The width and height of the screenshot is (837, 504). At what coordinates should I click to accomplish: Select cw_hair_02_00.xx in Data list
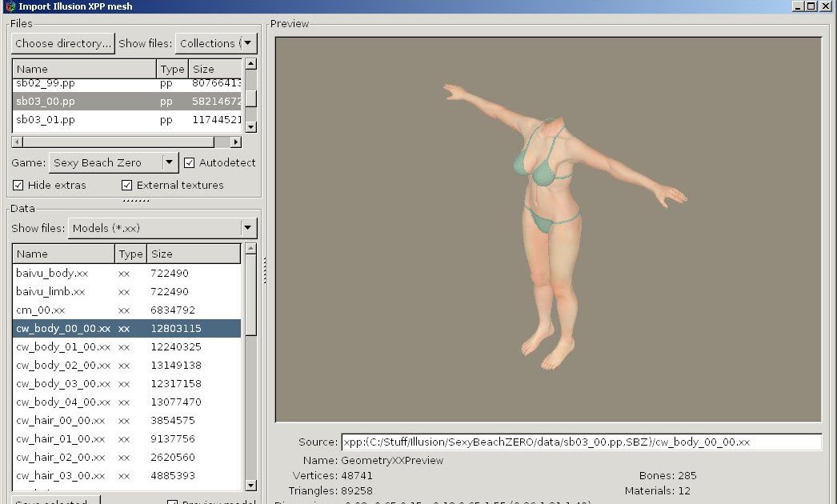coord(126,457)
